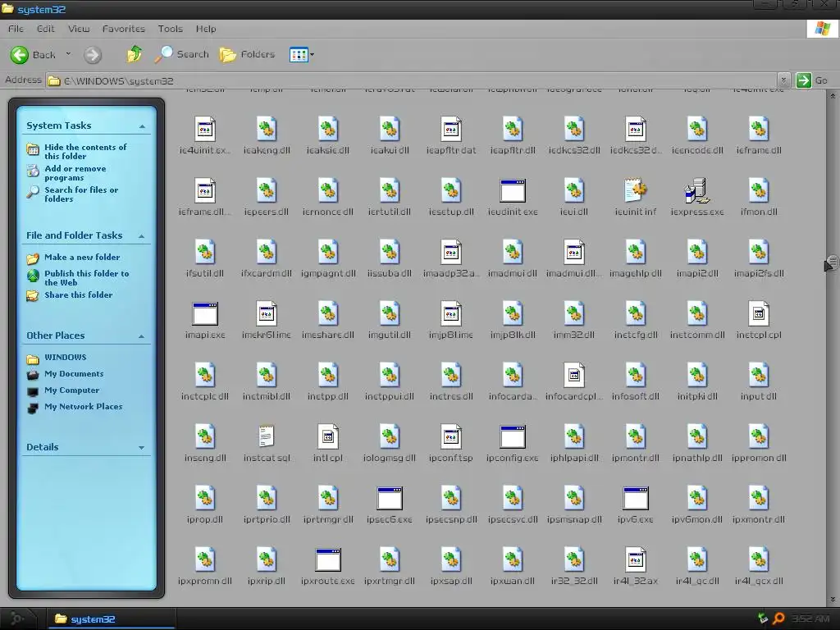Click Make a new folder link
The width and height of the screenshot is (840, 630).
[82, 257]
